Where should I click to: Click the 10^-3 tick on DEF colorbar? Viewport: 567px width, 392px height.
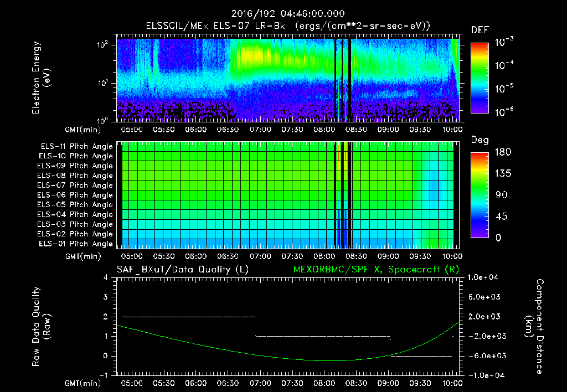504,42
